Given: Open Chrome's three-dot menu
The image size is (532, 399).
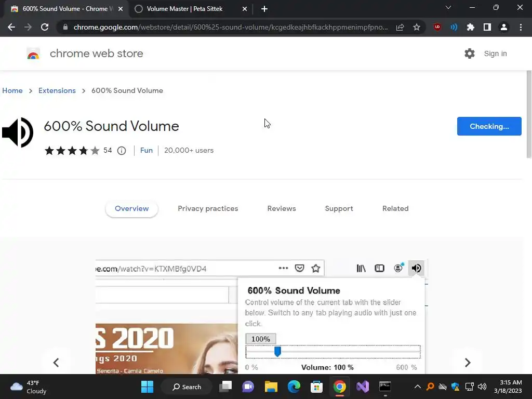Looking at the screenshot, I should click(521, 27).
